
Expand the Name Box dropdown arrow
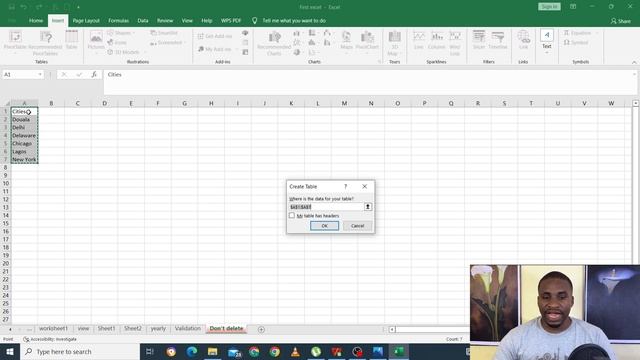[40, 74]
